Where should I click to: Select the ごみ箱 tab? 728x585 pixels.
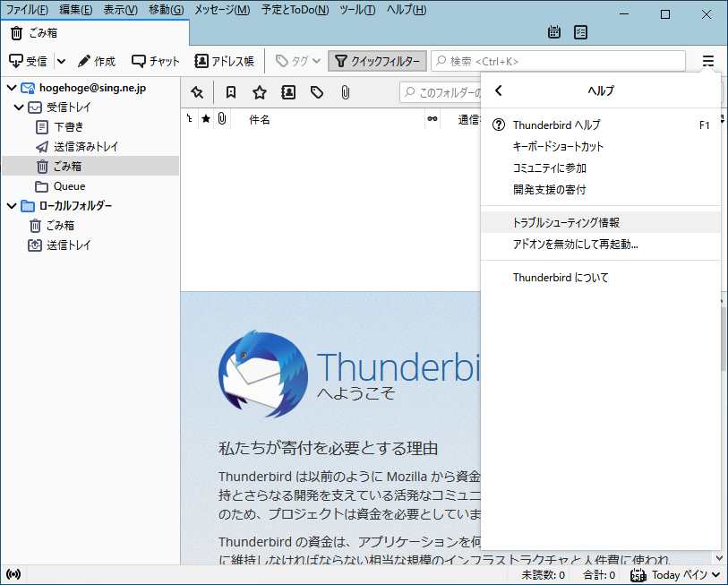click(95, 33)
